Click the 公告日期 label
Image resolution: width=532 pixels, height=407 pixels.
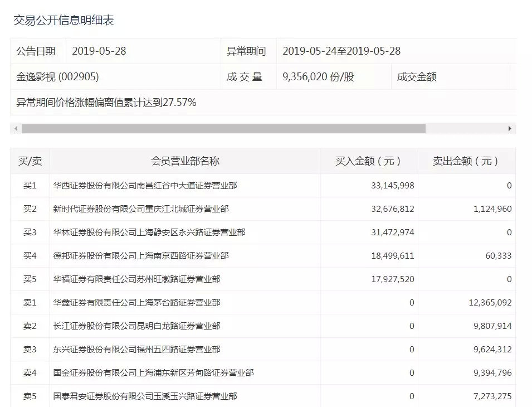[36, 51]
